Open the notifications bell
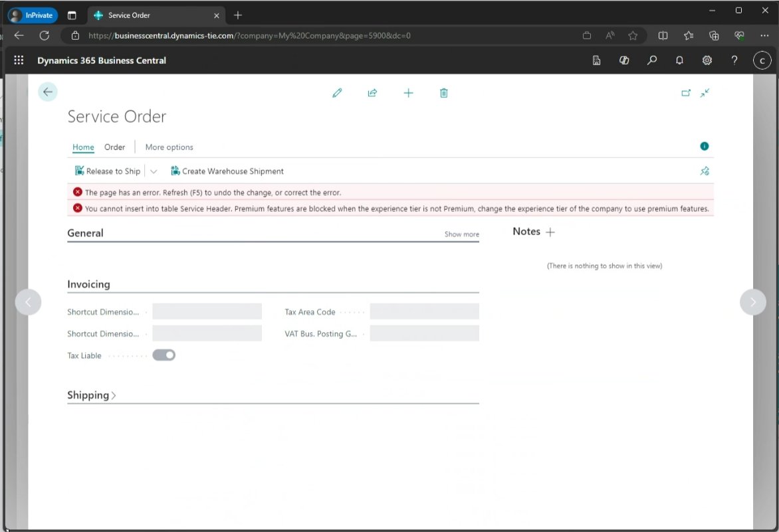Screen dimensions: 779x532 680,60
